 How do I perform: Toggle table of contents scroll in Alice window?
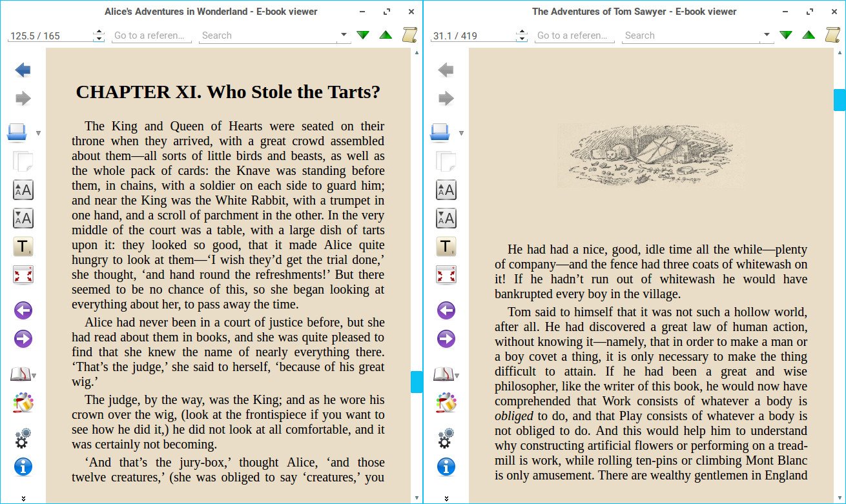409,35
